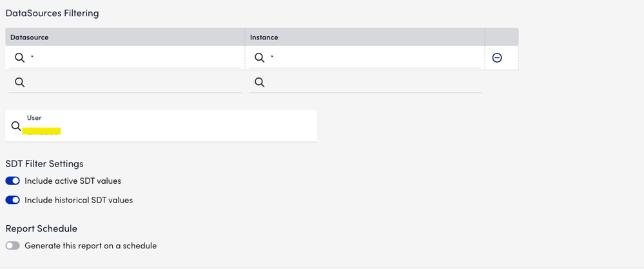Enable Generate this report on a schedule
This screenshot has height=269, width=644.
coord(12,246)
